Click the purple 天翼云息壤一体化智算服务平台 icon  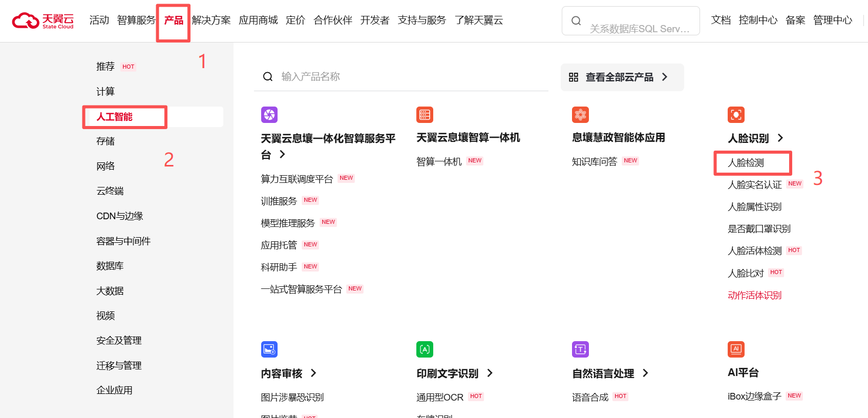coord(269,115)
